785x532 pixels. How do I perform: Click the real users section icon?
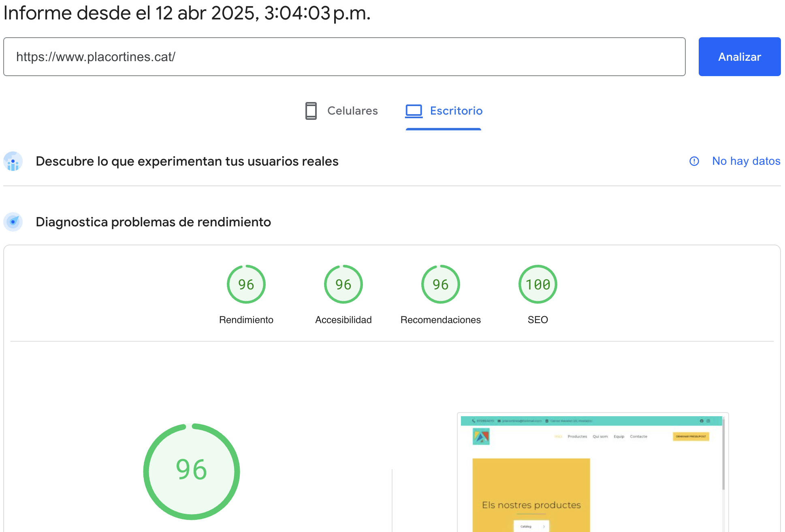coord(13,162)
